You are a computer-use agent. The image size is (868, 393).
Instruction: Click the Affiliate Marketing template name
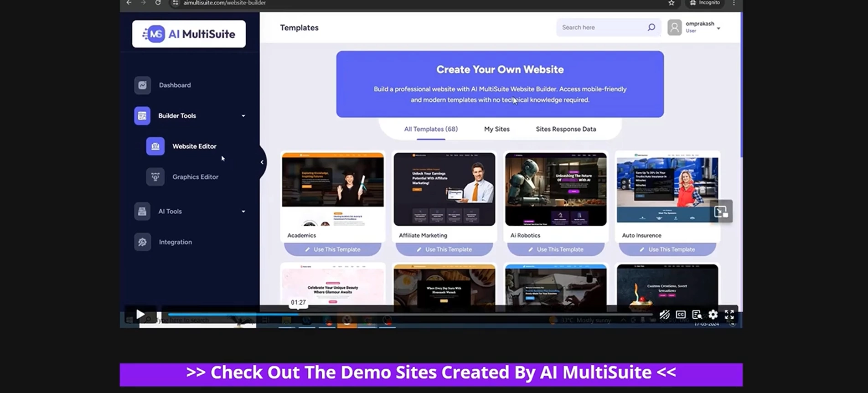click(x=423, y=236)
